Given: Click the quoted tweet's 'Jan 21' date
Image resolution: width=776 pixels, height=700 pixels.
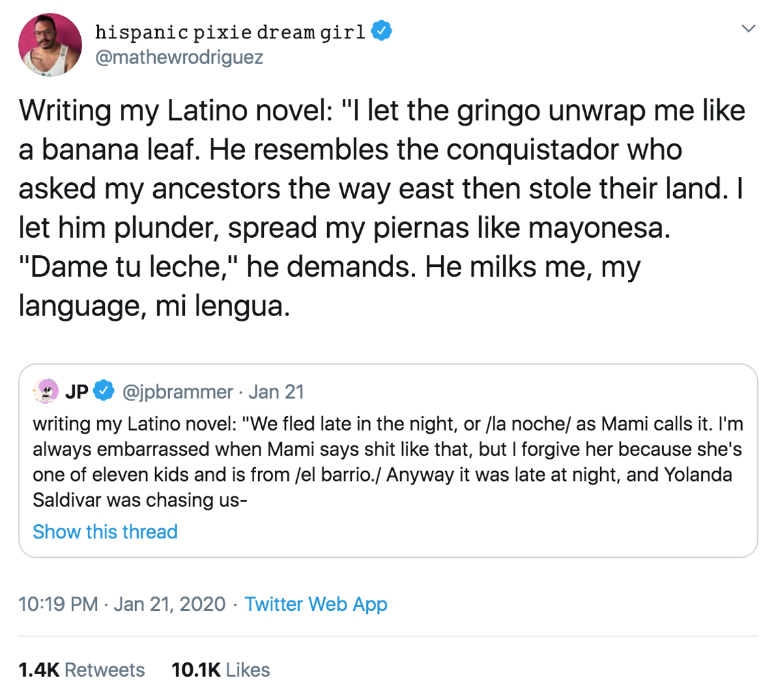Looking at the screenshot, I should (x=276, y=392).
